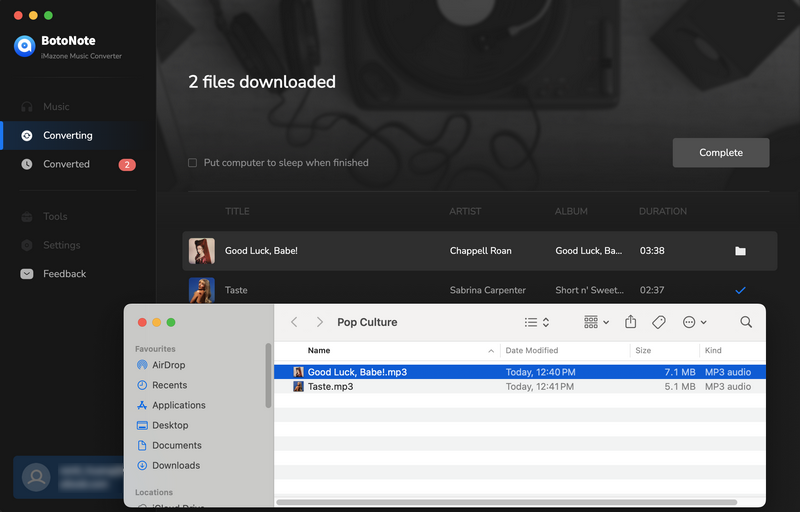Click the Taste album cover thumbnail
Screen dimensions: 800x512
click(202, 290)
